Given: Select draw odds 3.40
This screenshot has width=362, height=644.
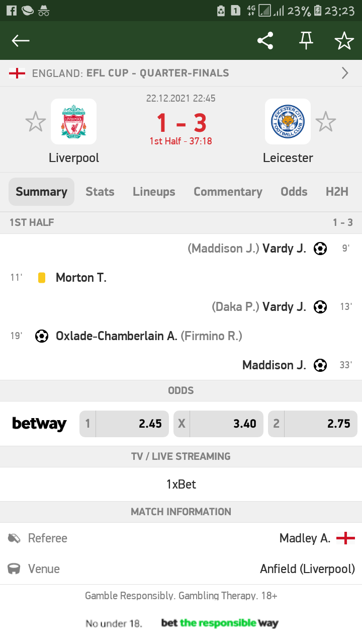Looking at the screenshot, I should pos(218,424).
